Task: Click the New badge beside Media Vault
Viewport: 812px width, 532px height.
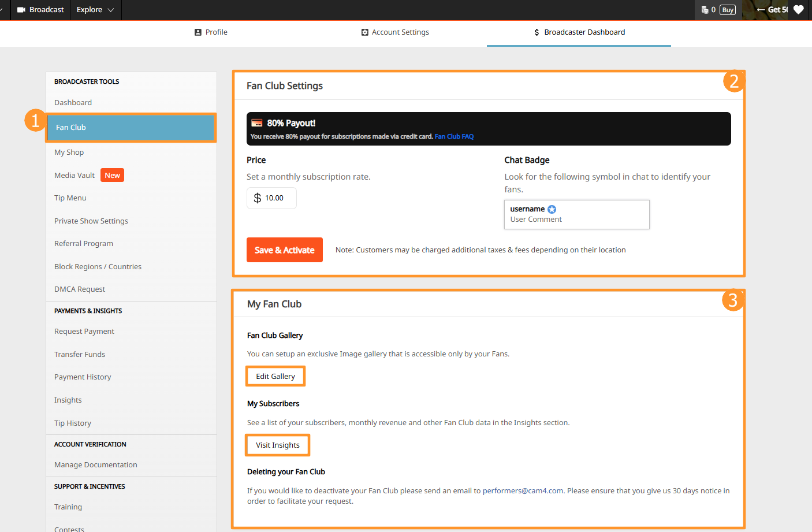Action: pyautogui.click(x=112, y=176)
